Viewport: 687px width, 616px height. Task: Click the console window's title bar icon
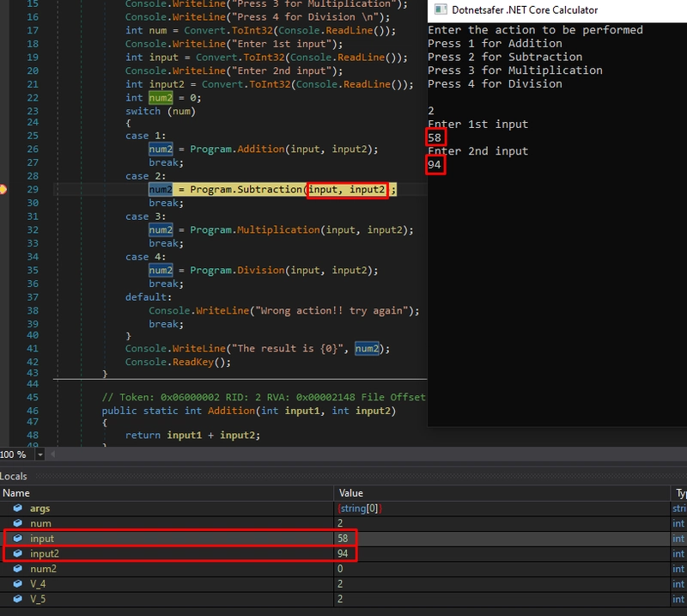[x=440, y=10]
